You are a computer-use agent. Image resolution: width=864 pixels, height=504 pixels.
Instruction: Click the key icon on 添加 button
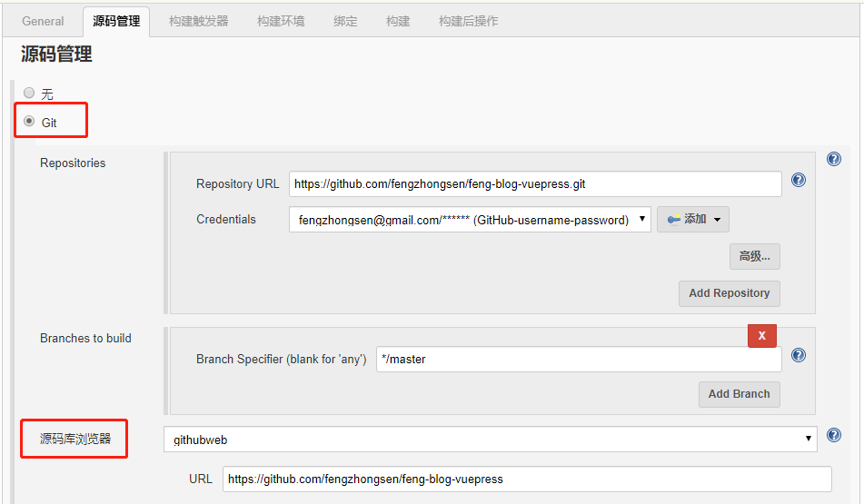coord(673,220)
